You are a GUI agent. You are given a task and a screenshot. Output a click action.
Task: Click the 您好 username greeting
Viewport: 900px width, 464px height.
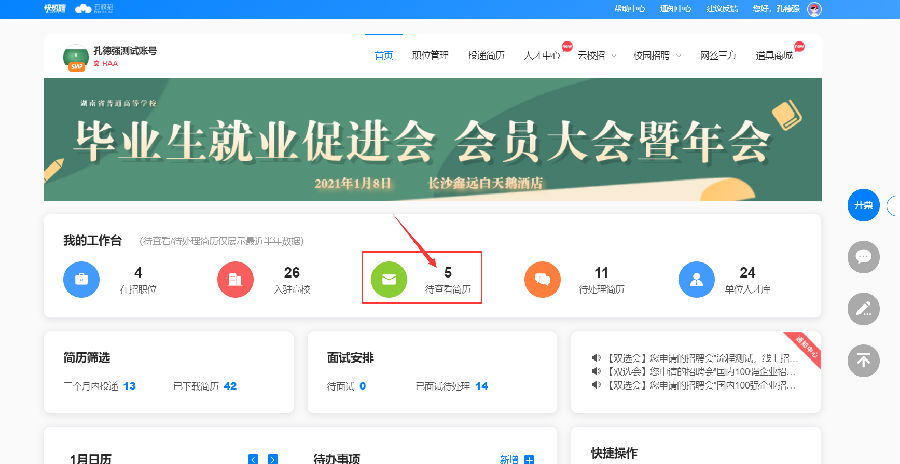click(775, 9)
